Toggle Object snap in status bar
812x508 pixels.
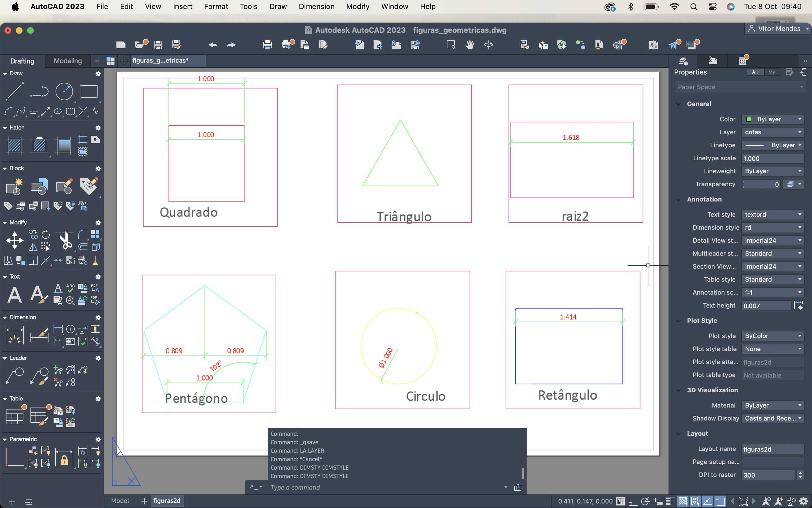[720, 501]
